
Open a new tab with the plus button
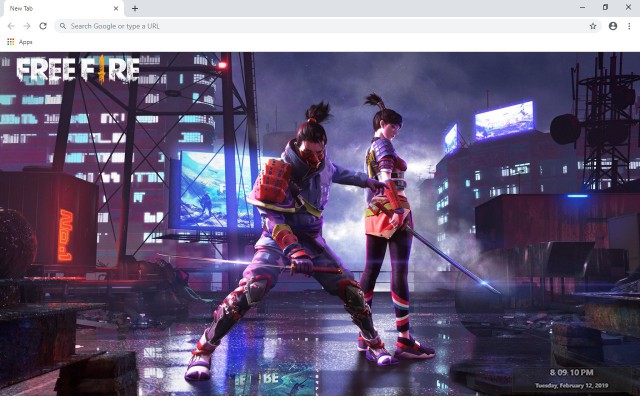point(135,8)
